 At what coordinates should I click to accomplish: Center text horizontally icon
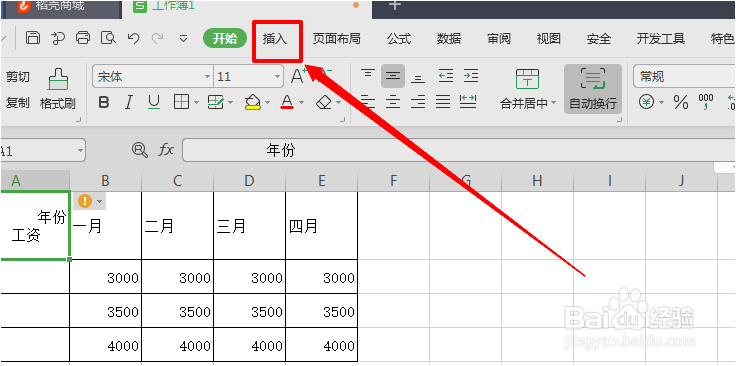point(393,101)
